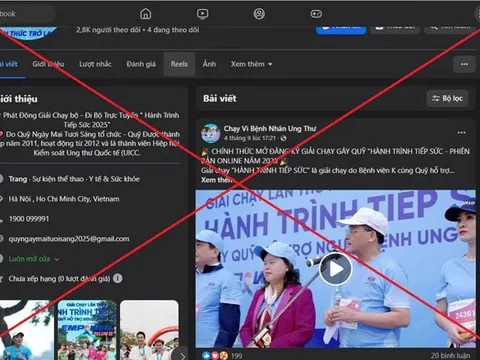480x360 pixels.
Task: Go to the Facebook Home icon
Action: [x=145, y=14]
